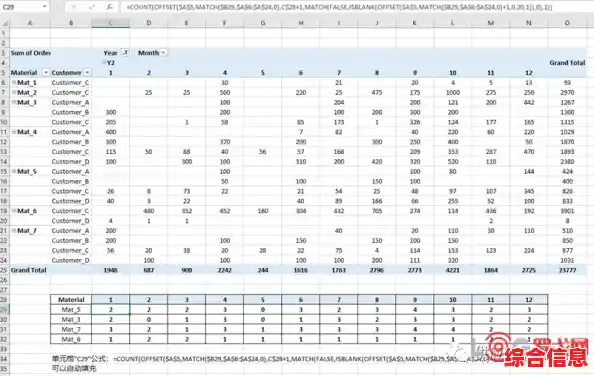Click the pivot 'Grand Total' column heading
The height and width of the screenshot is (376, 594).
pyautogui.click(x=567, y=62)
